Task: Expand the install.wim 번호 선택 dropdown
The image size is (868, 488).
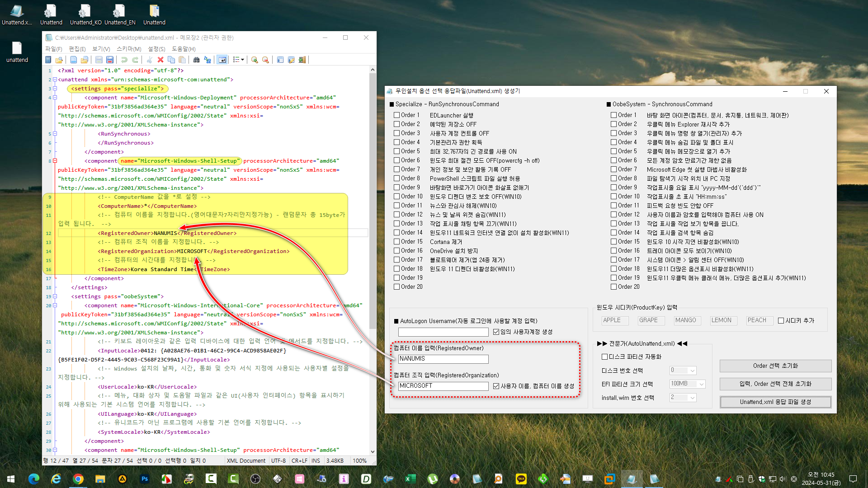Action: tap(692, 398)
